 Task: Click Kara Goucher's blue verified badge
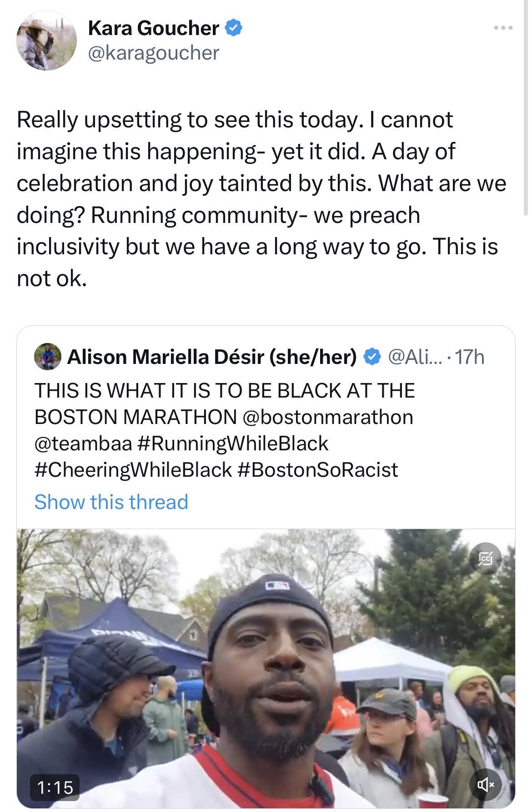coord(233,28)
